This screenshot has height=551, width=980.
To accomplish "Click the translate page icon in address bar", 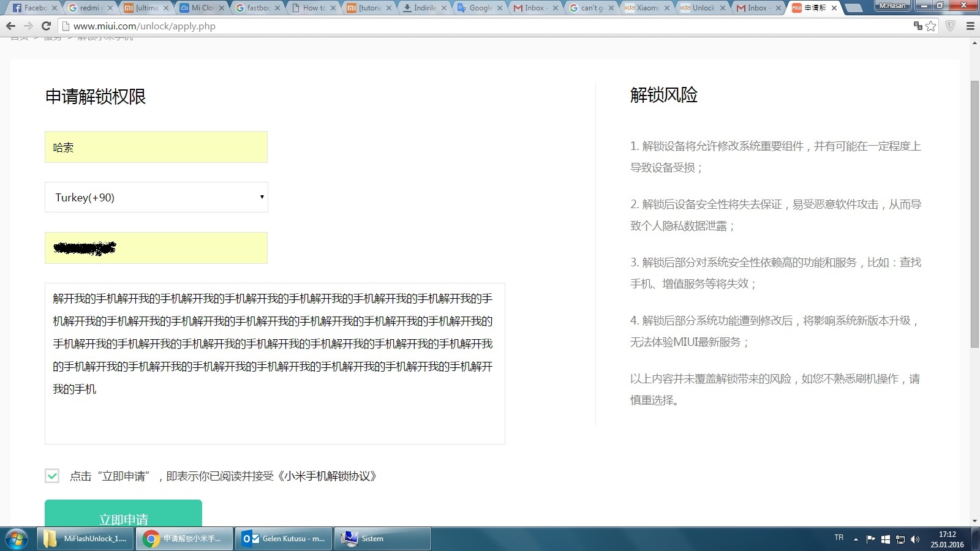I will [918, 26].
